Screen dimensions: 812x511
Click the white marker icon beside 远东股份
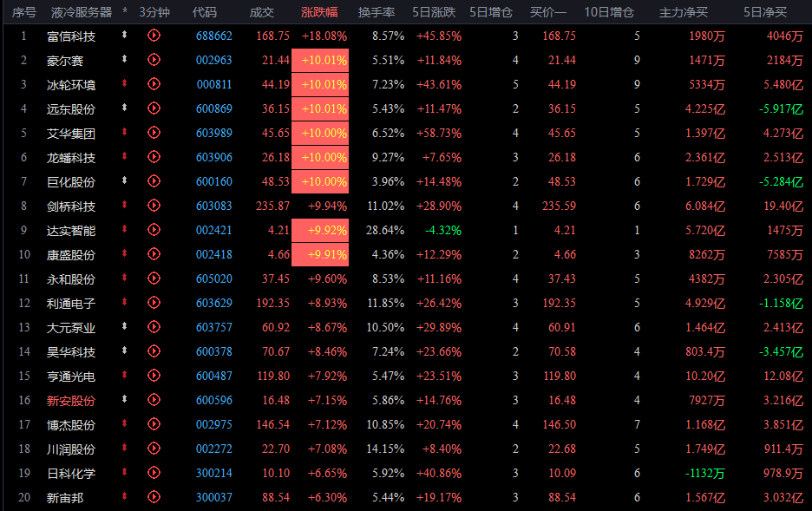(124, 108)
